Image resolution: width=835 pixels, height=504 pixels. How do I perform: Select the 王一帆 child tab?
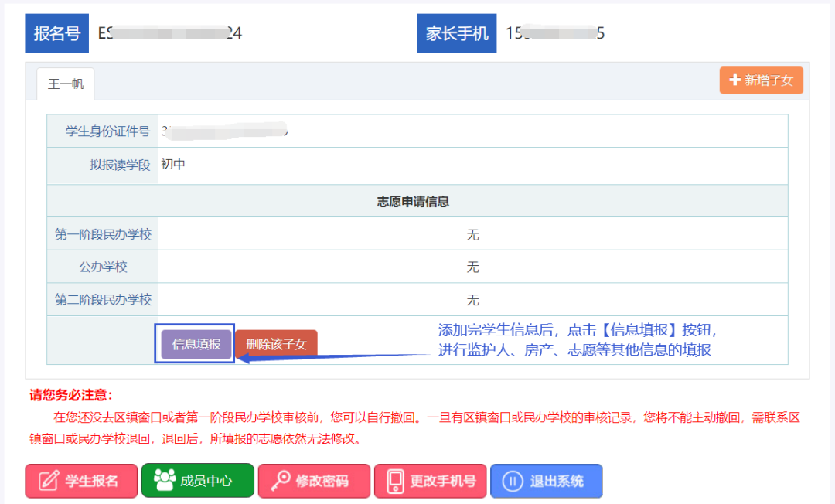coord(66,83)
